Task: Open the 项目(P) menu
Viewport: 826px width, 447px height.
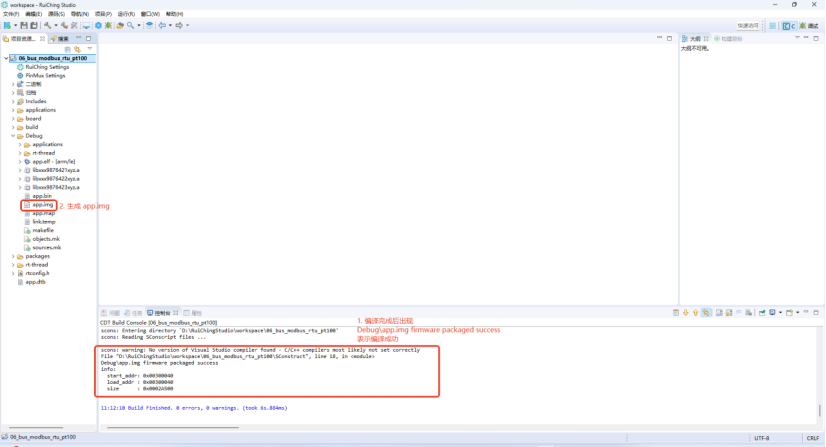Action: (103, 14)
